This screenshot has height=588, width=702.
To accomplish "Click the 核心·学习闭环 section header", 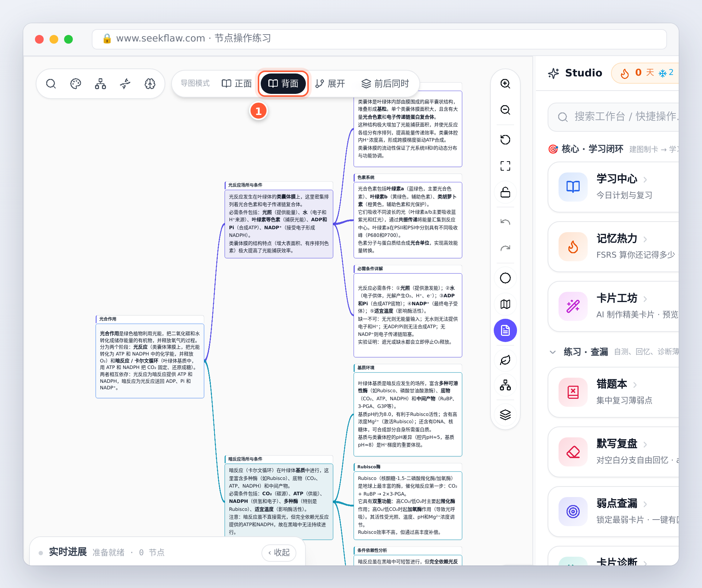I will pos(592,149).
